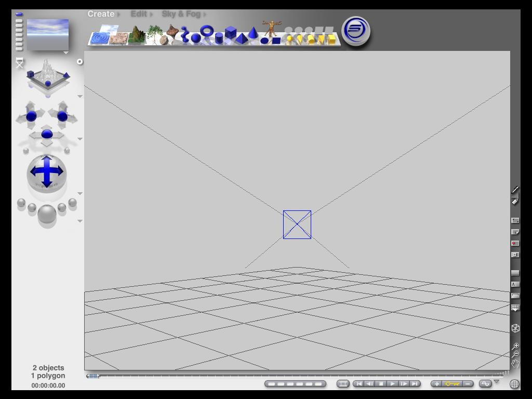
Task: Add the yellow cone spotlight
Action: point(300,39)
